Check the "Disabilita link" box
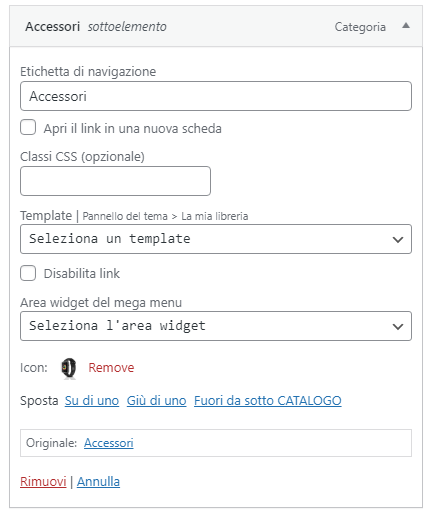The image size is (435, 517). 28,273
